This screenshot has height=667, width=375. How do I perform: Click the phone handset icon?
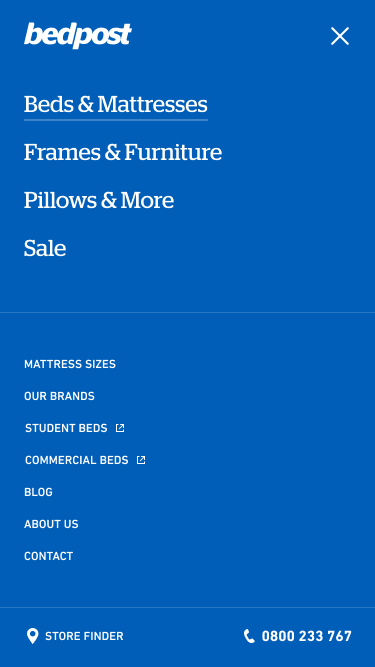coord(249,636)
